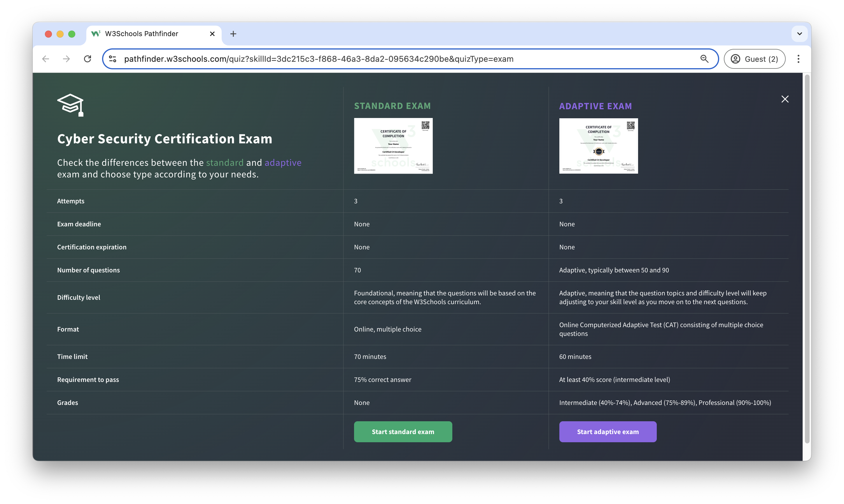The width and height of the screenshot is (844, 504).
Task: Click the standard exam certificate thumbnail
Action: 393,146
